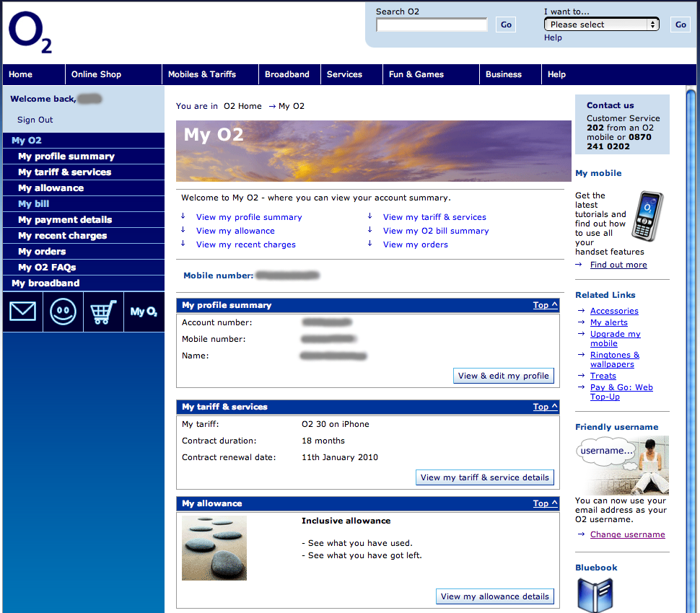The image size is (700, 613).
Task: Click the stepping stones allowance image
Action: tap(214, 548)
